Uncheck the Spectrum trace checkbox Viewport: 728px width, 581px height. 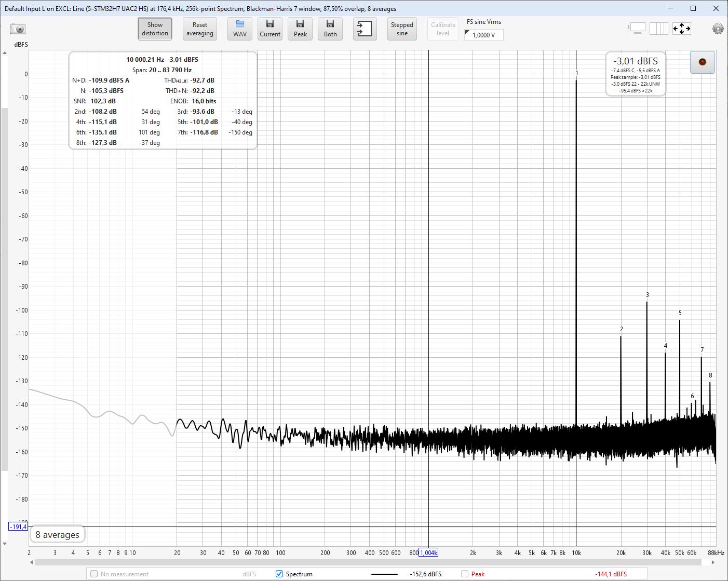[279, 574]
